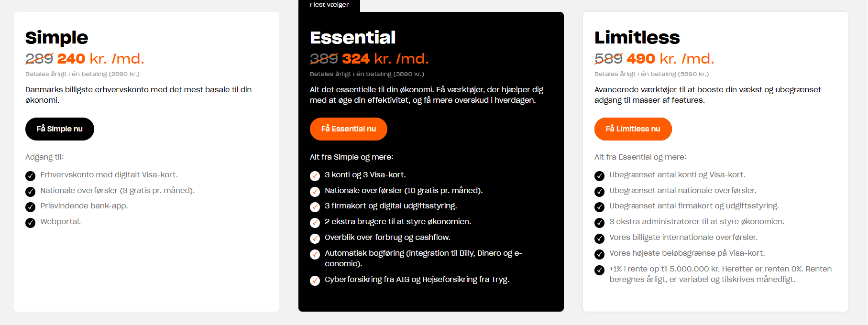
Task: Click the Simple plan heading
Action: (57, 37)
